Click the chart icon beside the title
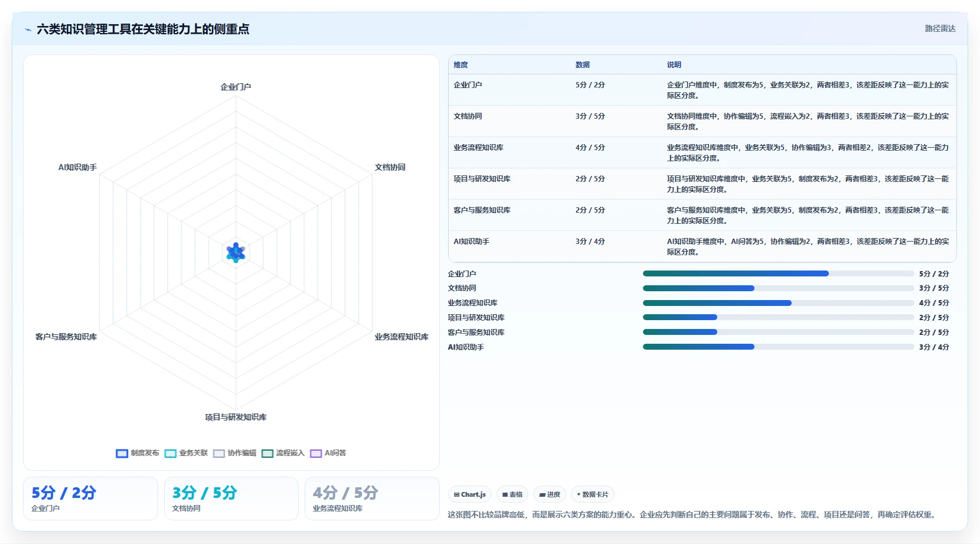 click(x=28, y=30)
